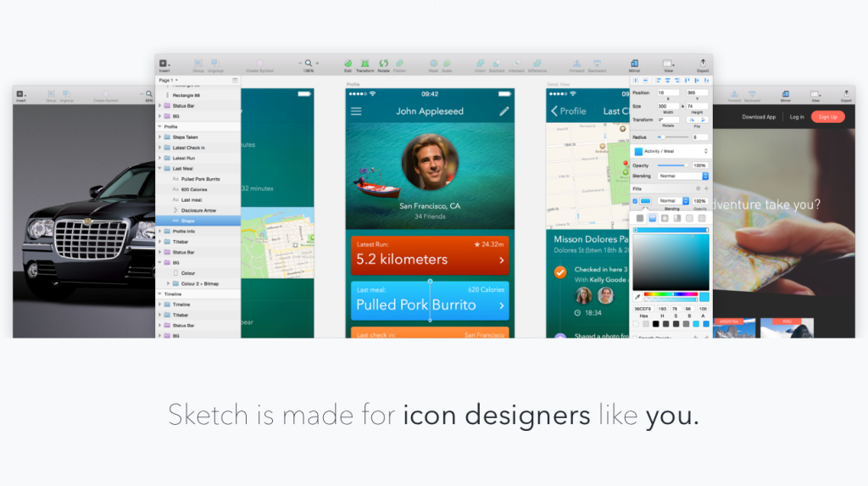Expand the Steps Taken layer group
868x486 pixels.
click(160, 137)
